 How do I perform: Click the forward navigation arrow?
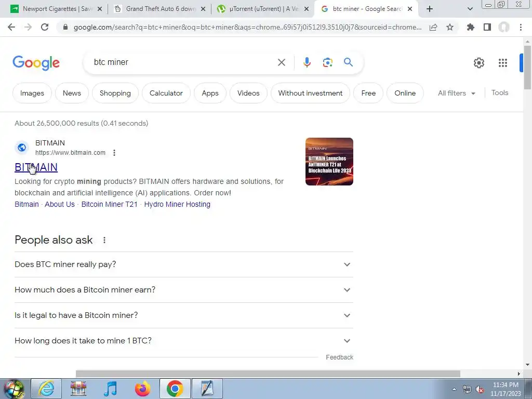tap(28, 27)
